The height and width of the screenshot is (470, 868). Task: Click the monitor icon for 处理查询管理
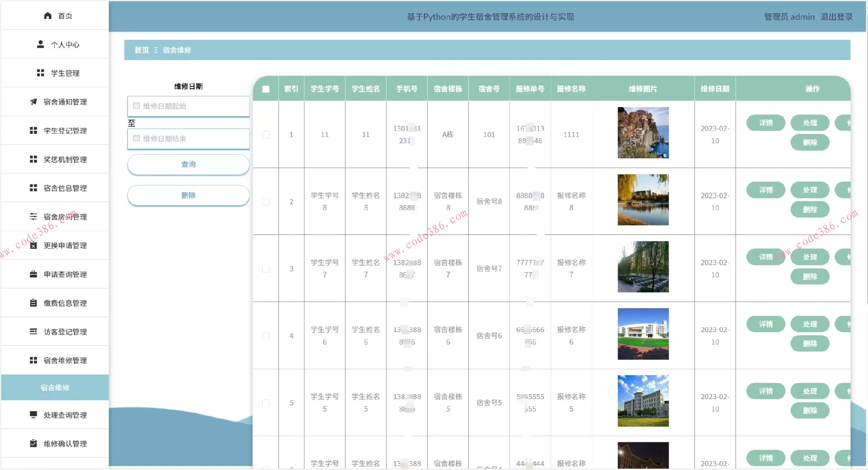[33, 414]
